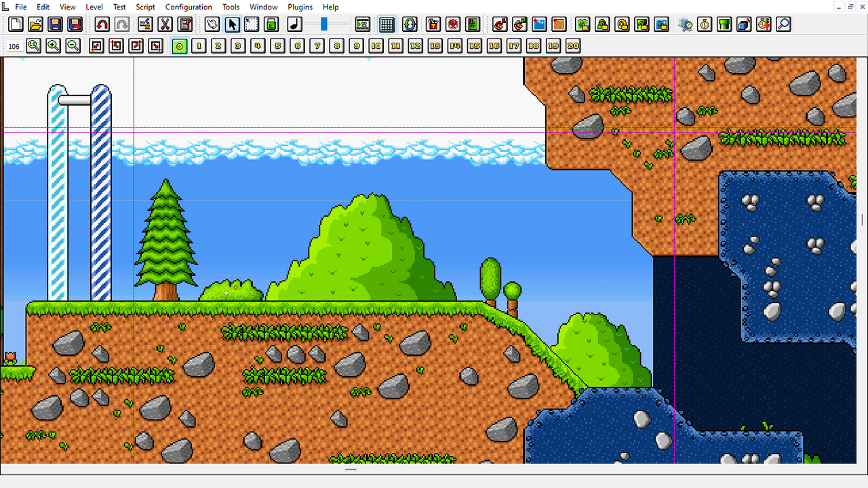Select the hand scrolling tool
The height and width of the screenshot is (488, 868).
coord(212,24)
